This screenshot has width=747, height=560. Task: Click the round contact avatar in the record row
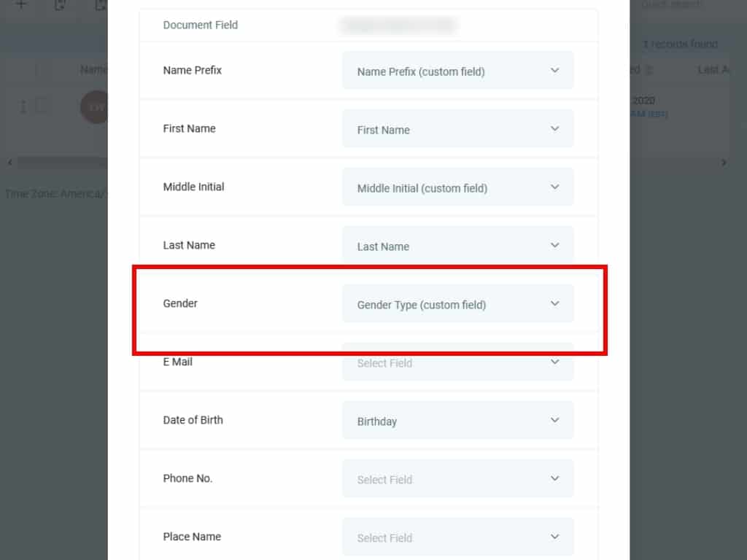click(x=94, y=107)
